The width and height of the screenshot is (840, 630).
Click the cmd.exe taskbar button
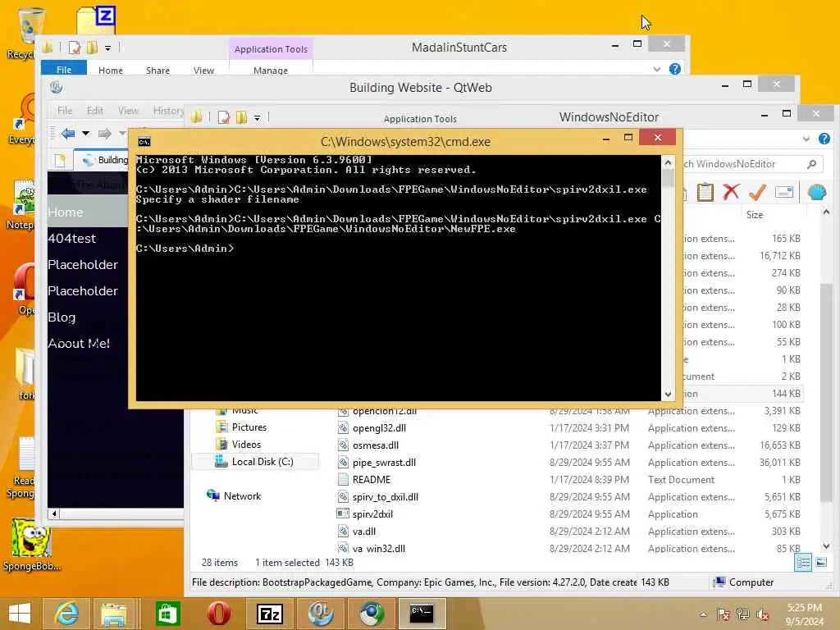pos(422,614)
